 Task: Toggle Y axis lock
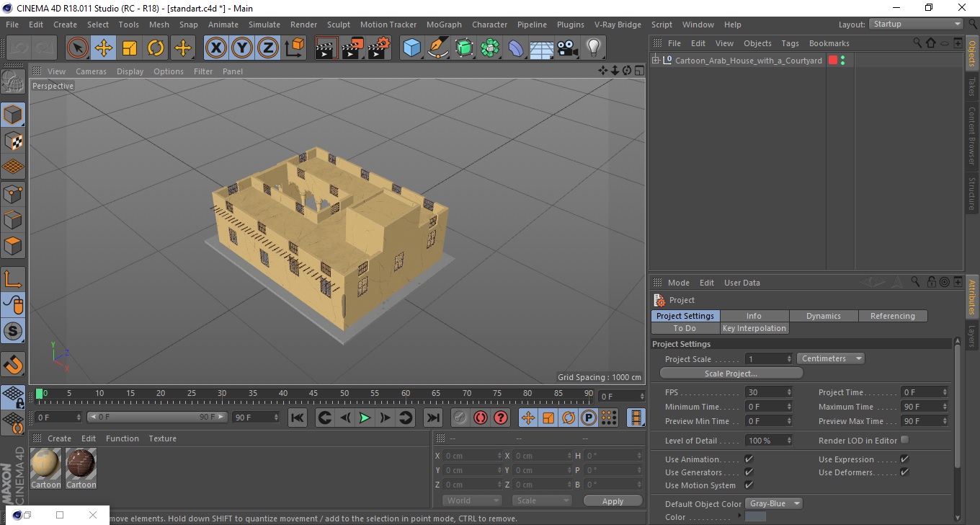pos(242,48)
